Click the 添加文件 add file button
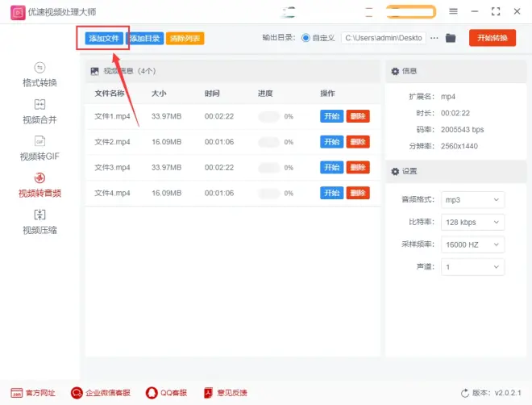 104,38
